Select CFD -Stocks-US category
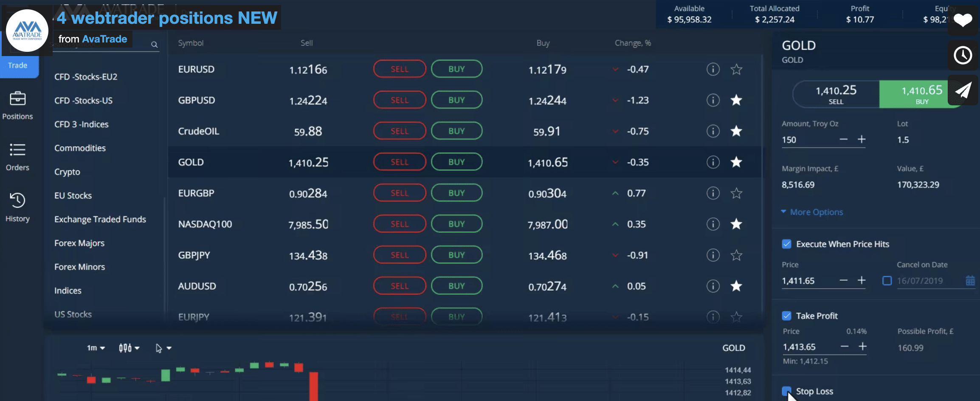Viewport: 980px width, 401px height. (x=83, y=101)
